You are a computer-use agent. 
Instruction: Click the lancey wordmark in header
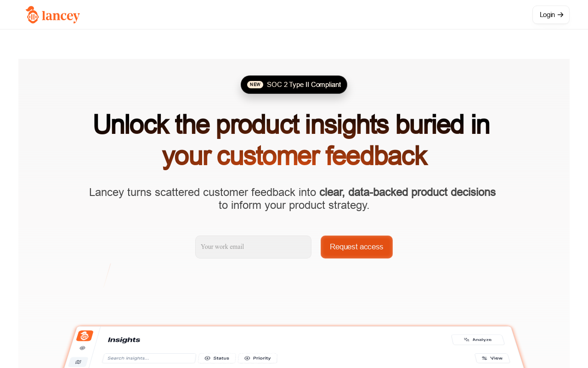(x=61, y=16)
